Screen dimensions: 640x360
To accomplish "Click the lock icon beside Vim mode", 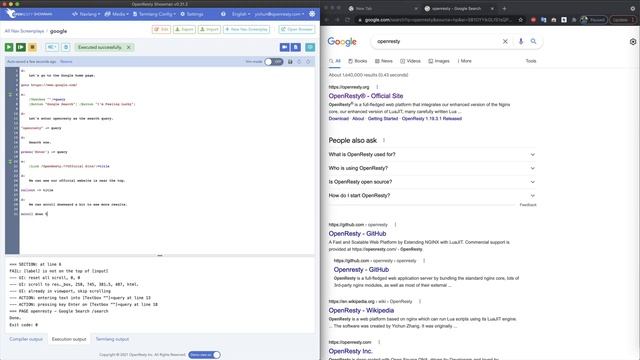I will (x=290, y=62).
